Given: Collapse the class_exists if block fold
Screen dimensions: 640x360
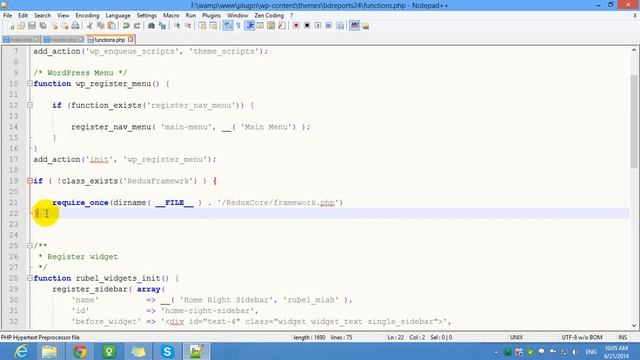Looking at the screenshot, I should [29, 181].
